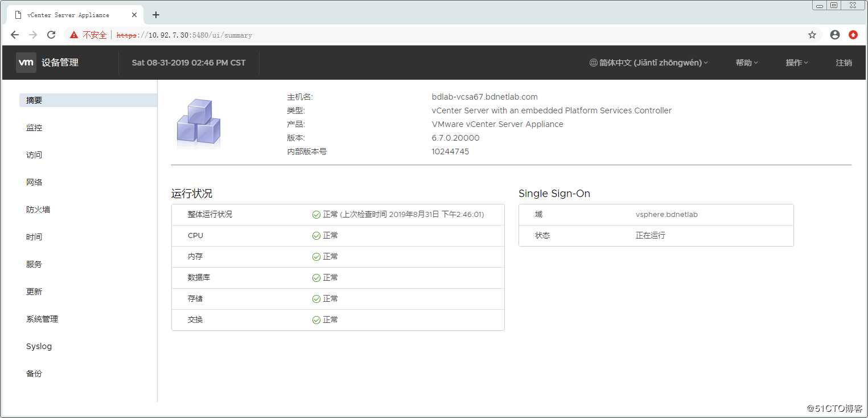
Task: Click type value with embedded Platform Services Controller
Action: pyautogui.click(x=552, y=110)
